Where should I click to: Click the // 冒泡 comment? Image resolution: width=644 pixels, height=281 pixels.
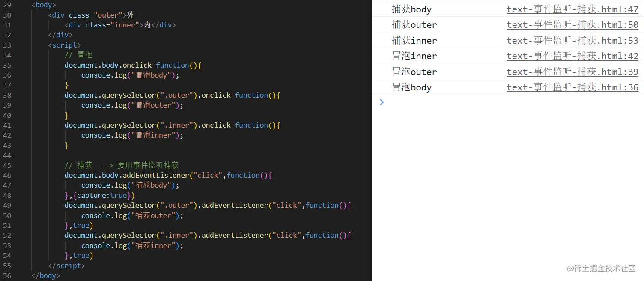78,55
